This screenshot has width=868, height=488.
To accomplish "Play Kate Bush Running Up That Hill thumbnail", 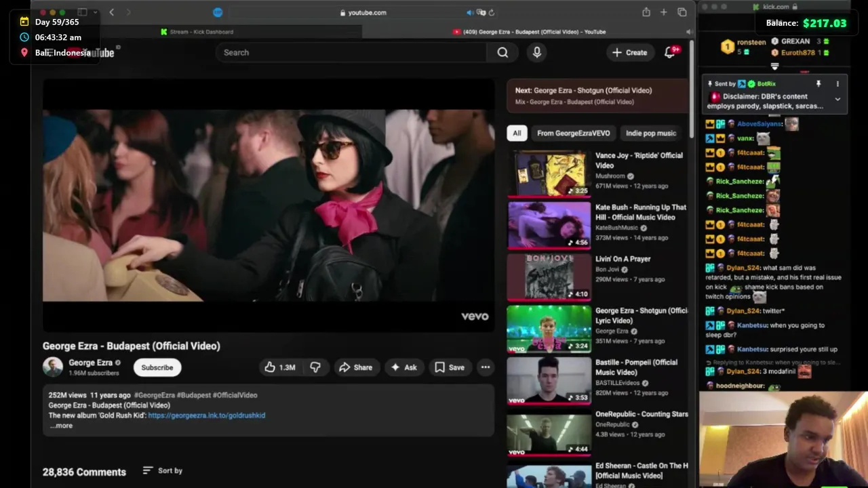I will coord(549,225).
